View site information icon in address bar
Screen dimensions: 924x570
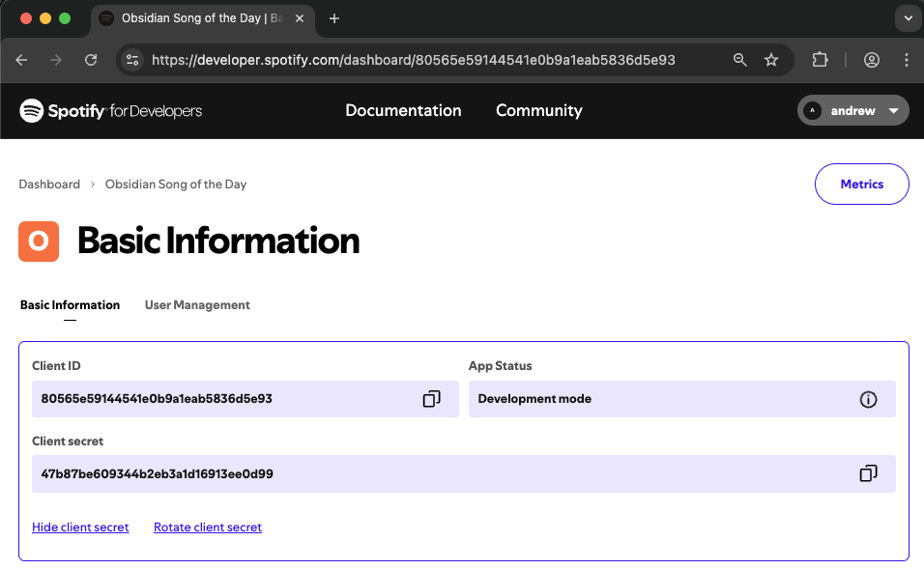[132, 60]
